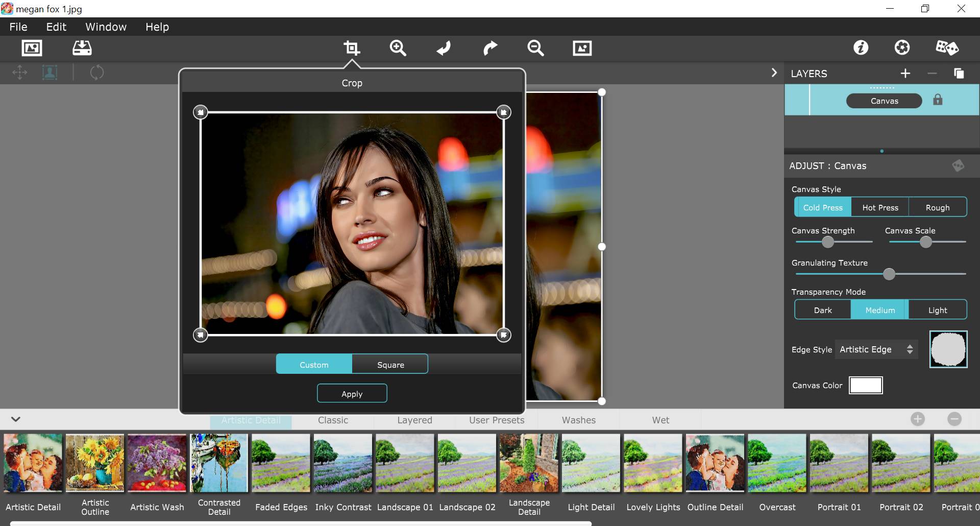This screenshot has height=526, width=980.
Task: Open the Edit menu
Action: 56,27
